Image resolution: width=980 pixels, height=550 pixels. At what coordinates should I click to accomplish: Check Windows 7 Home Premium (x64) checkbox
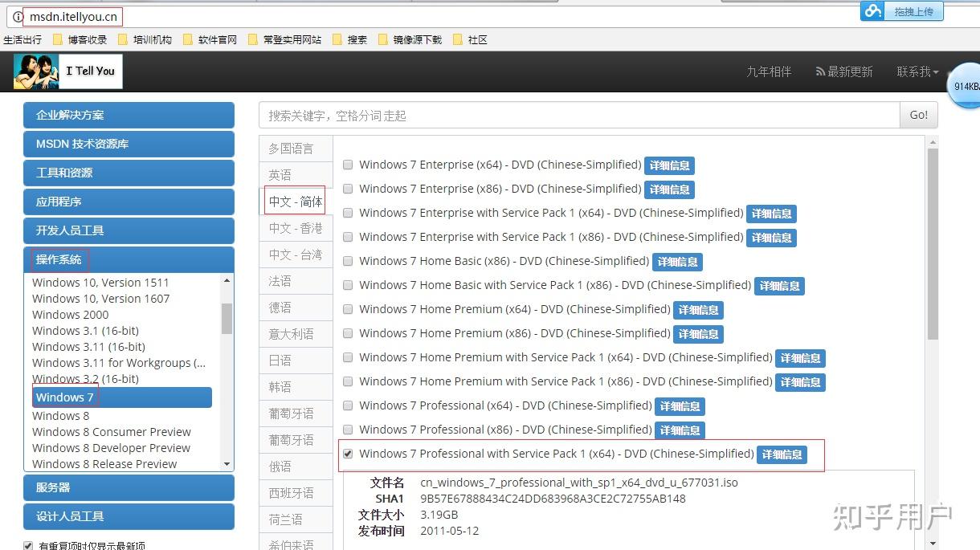coord(348,309)
